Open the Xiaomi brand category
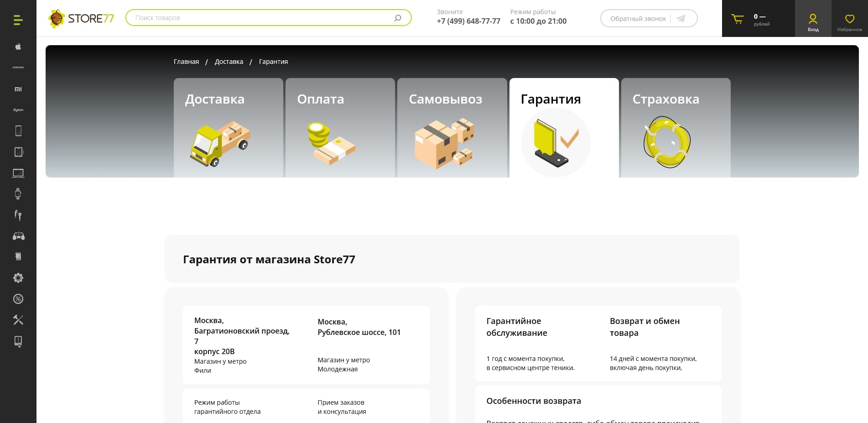Screen dimensions: 868x423 [x=18, y=89]
